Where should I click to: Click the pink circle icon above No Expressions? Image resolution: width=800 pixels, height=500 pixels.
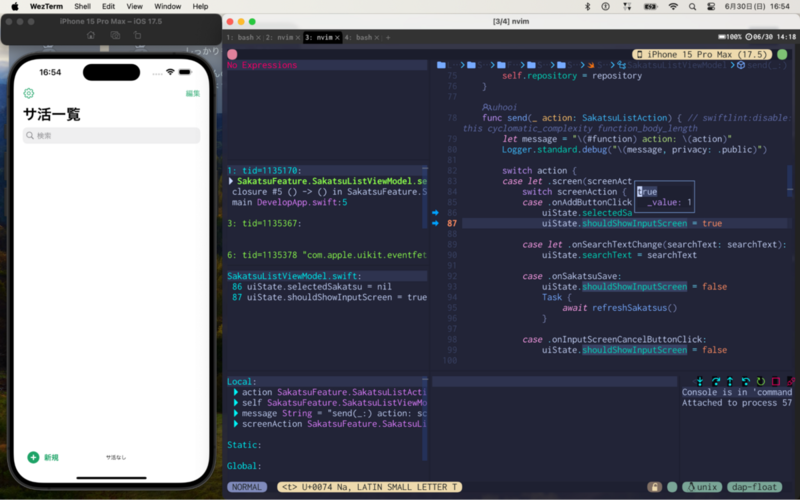pos(232,54)
